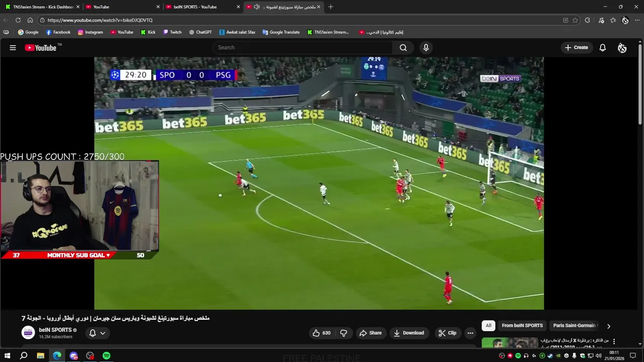Show next filter chips with arrow
This screenshot has height=362, width=644.
coord(608,326)
